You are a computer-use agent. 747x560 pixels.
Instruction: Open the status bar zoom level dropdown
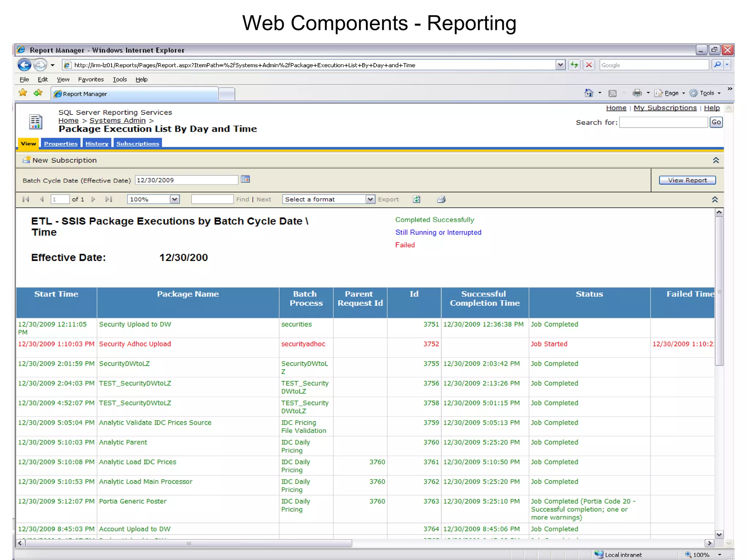tap(720, 555)
